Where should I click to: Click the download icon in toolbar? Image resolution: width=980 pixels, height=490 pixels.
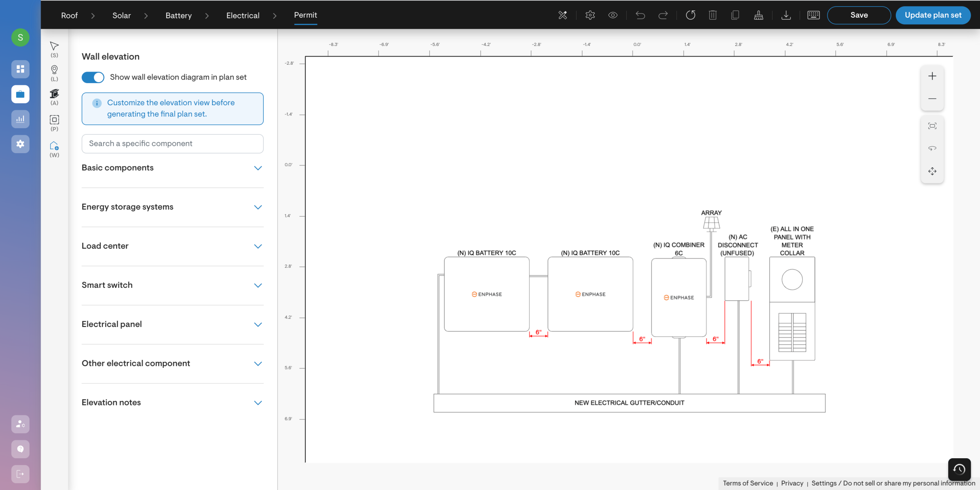786,15
